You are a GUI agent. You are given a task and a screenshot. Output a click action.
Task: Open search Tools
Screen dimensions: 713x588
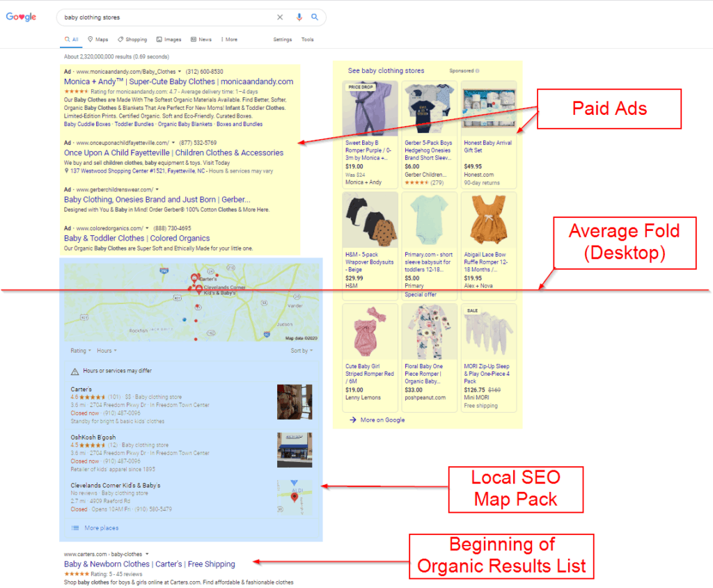pyautogui.click(x=307, y=40)
